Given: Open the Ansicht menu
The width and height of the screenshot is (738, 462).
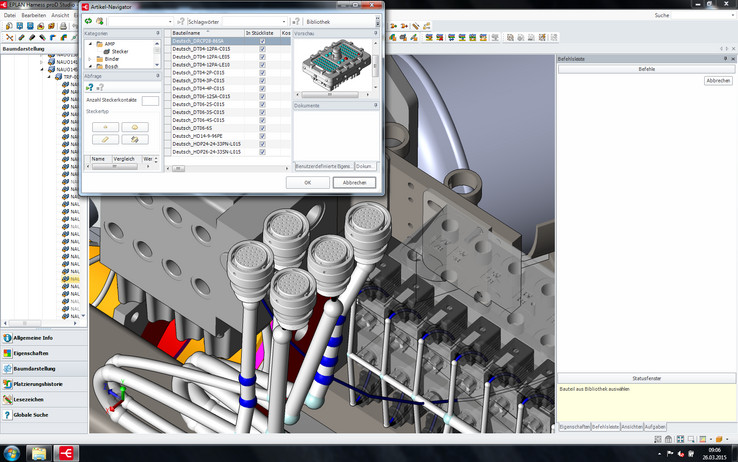Looking at the screenshot, I should click(60, 16).
